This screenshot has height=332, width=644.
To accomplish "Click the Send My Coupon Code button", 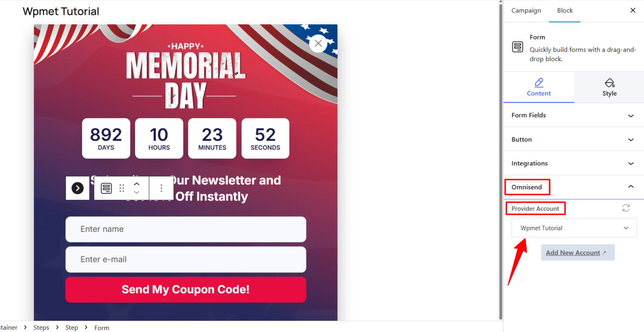I will click(x=186, y=290).
